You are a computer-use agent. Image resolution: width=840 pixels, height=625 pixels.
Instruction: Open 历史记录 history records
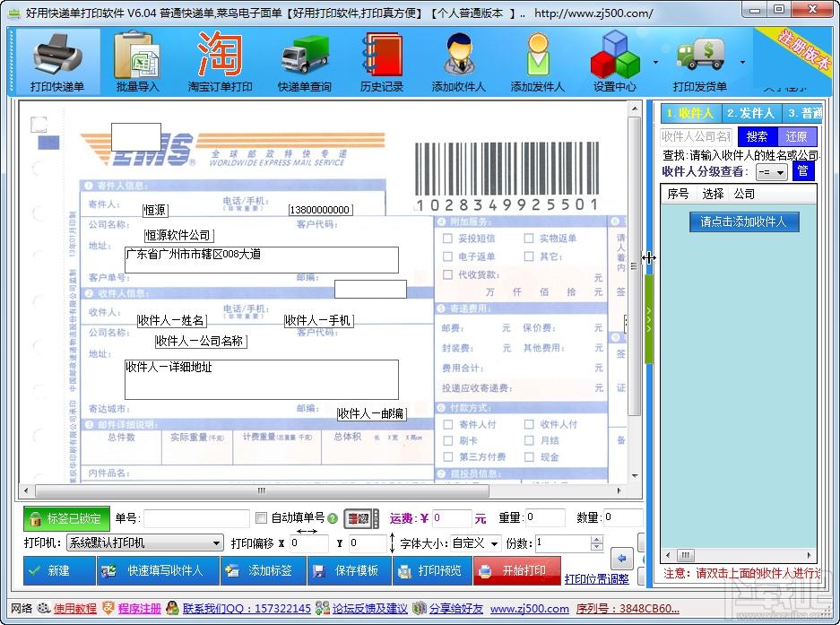[382, 56]
